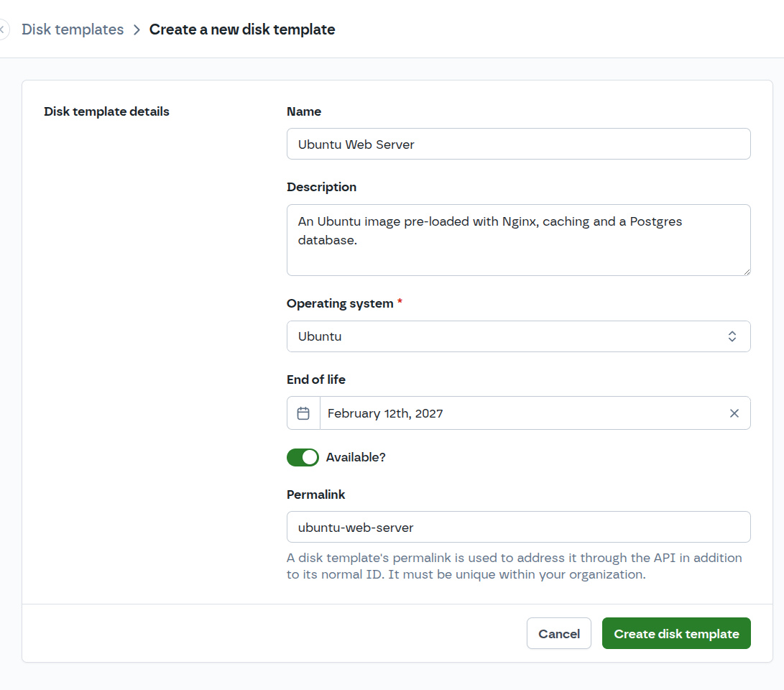
Task: Edit the ubuntu-web-server permalink field
Action: coord(518,527)
